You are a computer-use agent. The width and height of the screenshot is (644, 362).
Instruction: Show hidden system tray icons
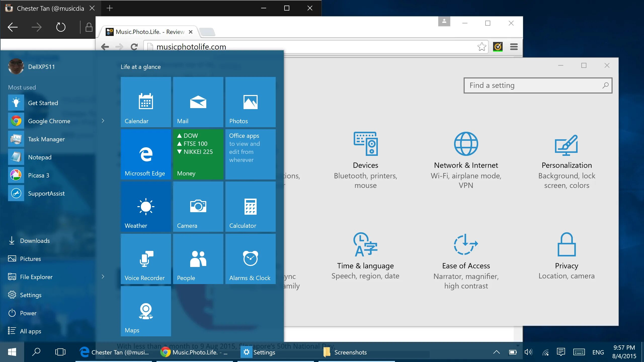click(497, 352)
